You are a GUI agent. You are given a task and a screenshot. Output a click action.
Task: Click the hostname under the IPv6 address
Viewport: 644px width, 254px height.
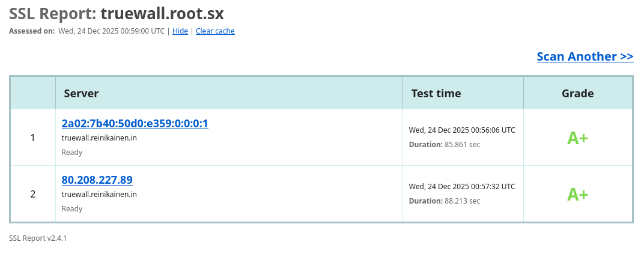click(99, 138)
